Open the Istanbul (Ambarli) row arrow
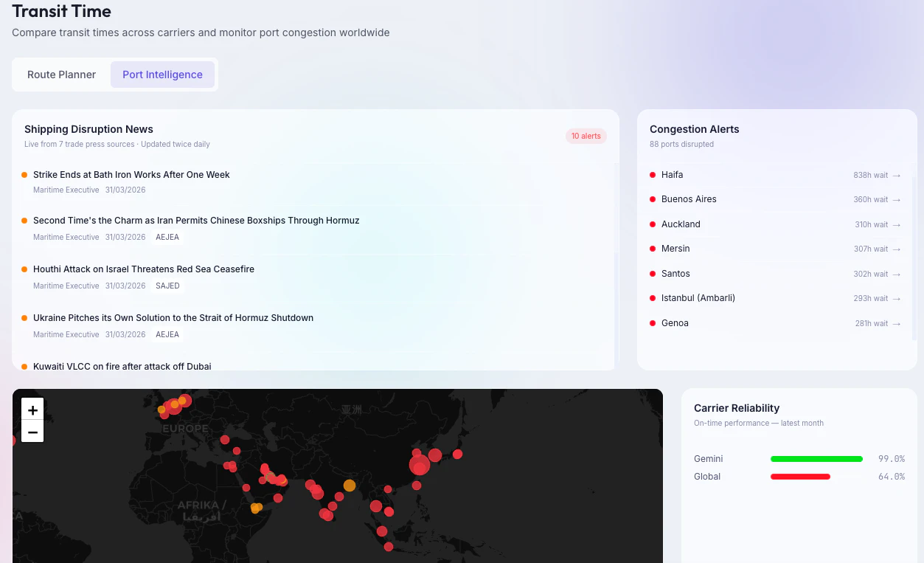The height and width of the screenshot is (563, 924). click(897, 299)
